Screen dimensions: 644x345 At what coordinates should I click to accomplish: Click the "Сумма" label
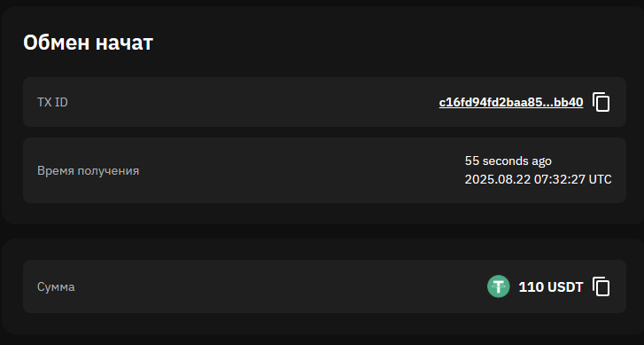click(x=56, y=287)
